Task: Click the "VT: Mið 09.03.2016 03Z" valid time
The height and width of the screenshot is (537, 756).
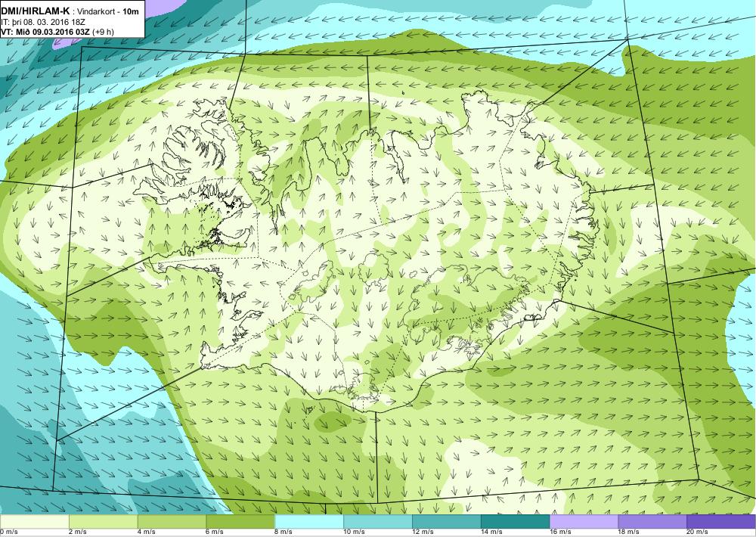Action: pyautogui.click(x=45, y=32)
